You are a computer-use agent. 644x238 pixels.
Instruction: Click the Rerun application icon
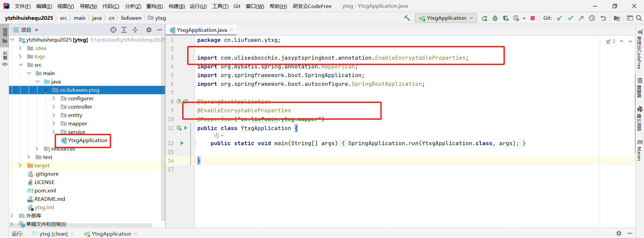484,18
